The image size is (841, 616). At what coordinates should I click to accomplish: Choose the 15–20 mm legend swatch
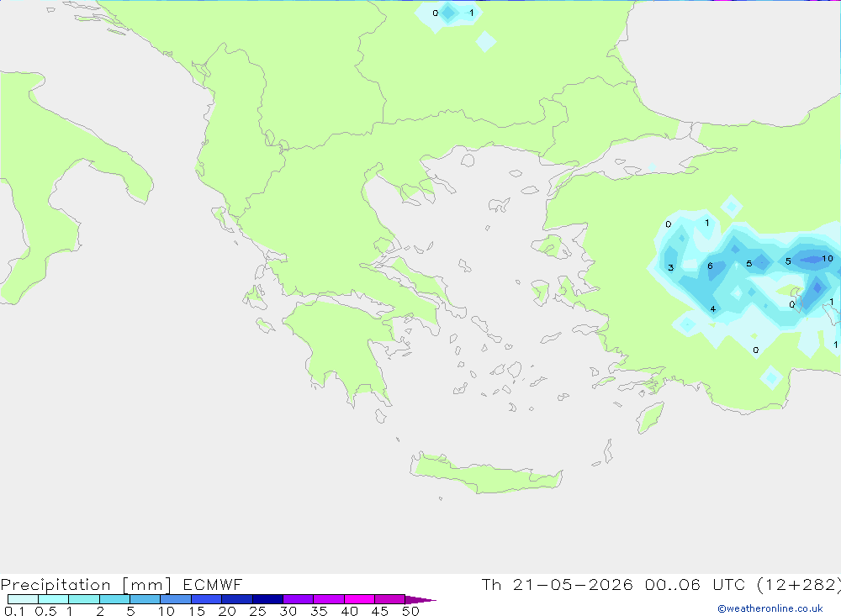click(x=207, y=599)
